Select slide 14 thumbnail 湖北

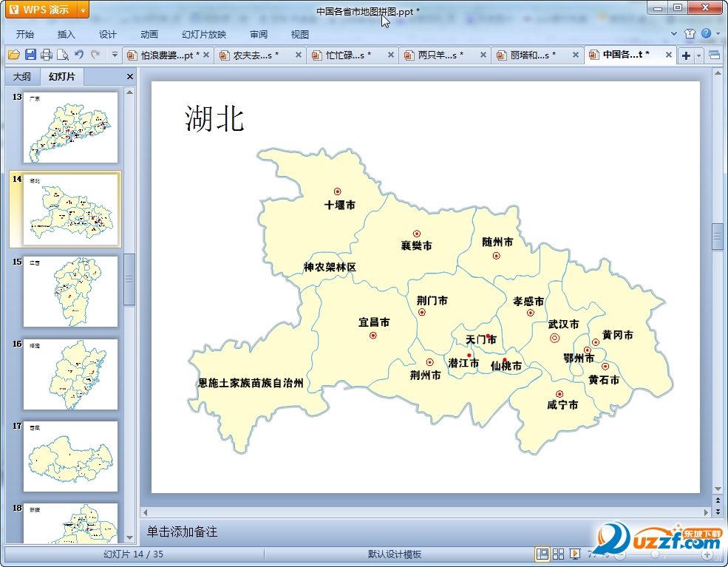[70, 209]
